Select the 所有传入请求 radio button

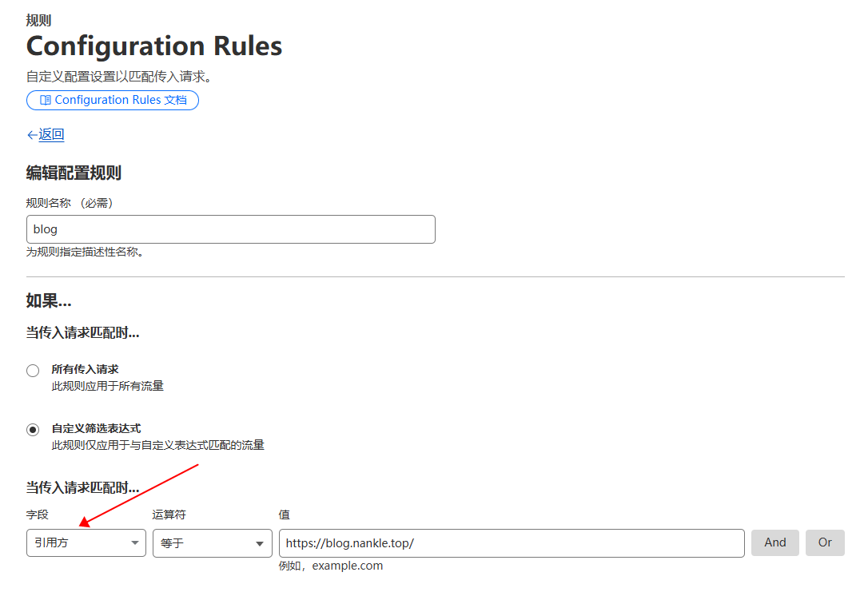tap(33, 371)
